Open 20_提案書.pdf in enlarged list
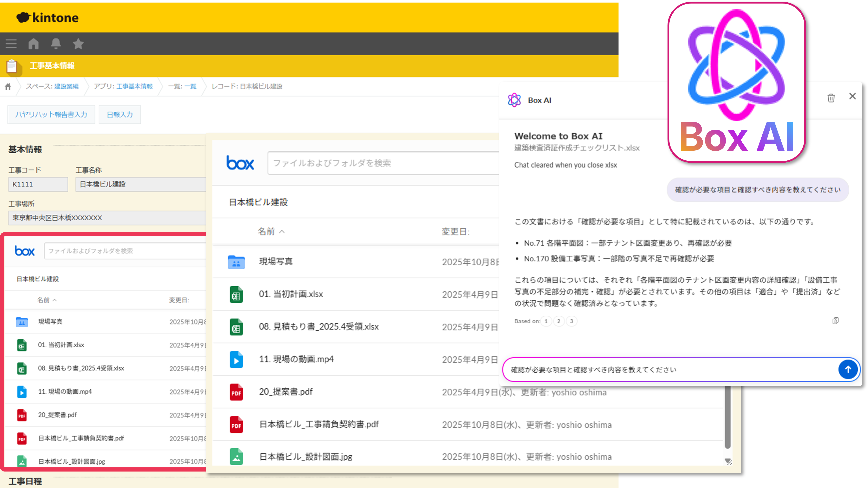The height and width of the screenshot is (488, 868). (286, 392)
